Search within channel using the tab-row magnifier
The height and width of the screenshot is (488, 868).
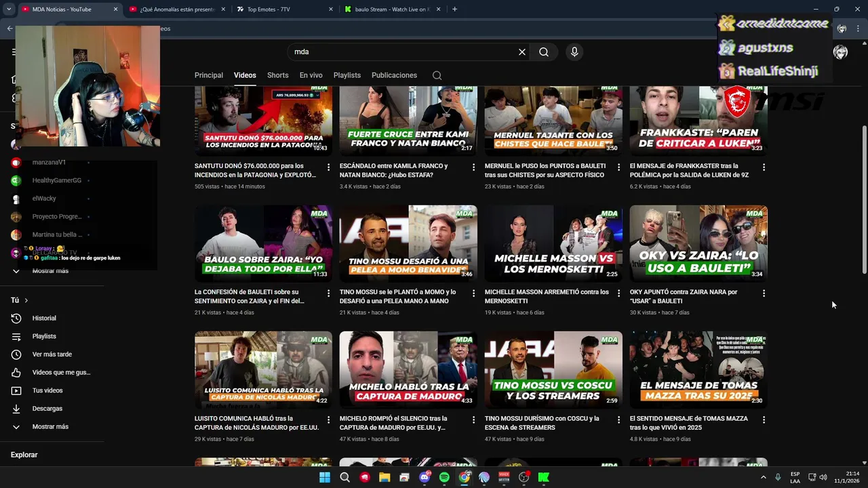[437, 75]
